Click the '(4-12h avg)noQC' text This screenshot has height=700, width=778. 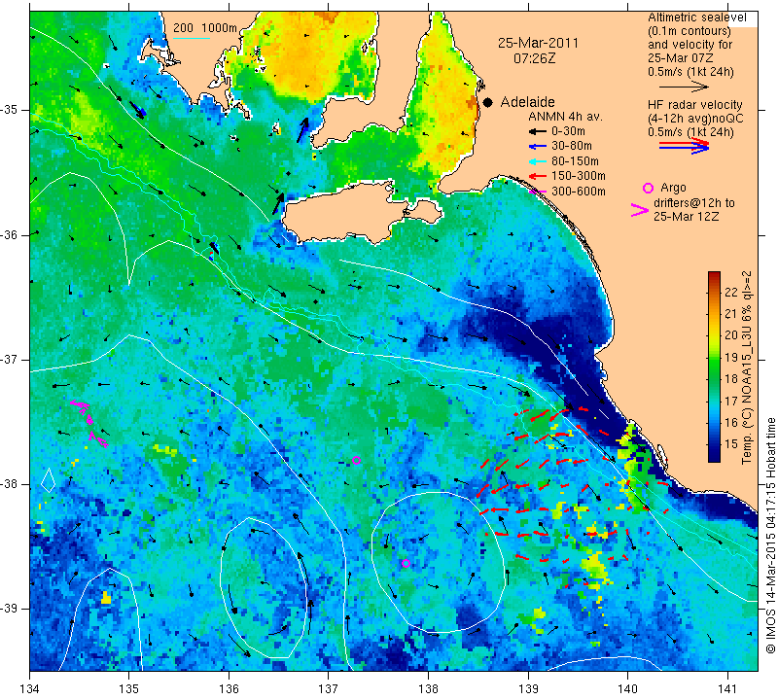tap(695, 119)
